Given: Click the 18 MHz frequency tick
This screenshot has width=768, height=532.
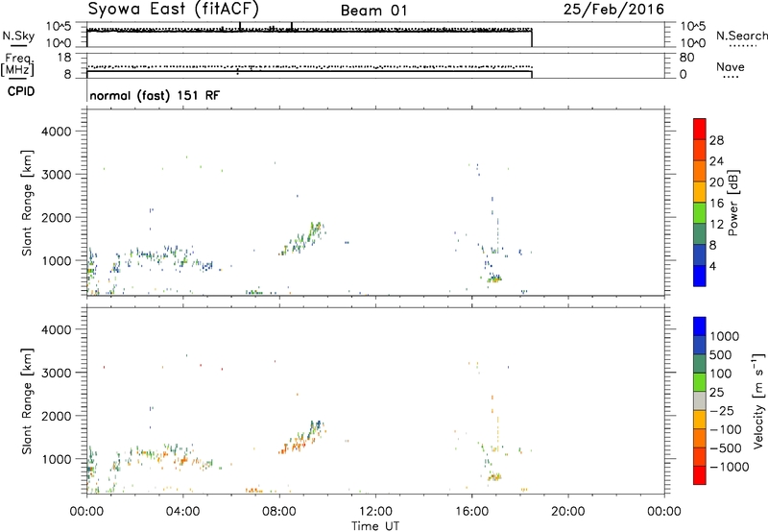Looking at the screenshot, I should 64,58.
